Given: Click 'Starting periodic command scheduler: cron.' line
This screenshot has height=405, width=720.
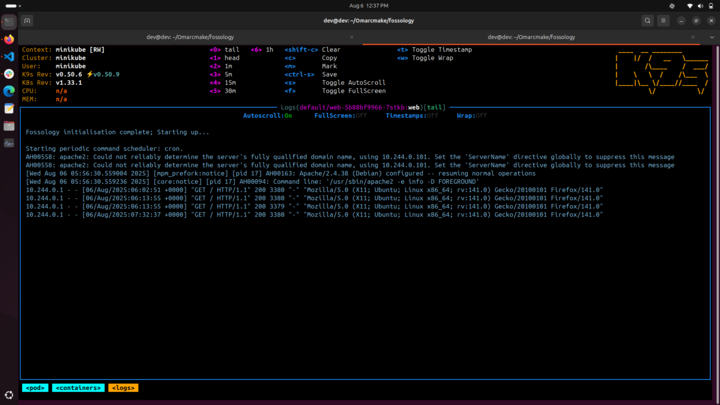Looking at the screenshot, I should [104, 149].
